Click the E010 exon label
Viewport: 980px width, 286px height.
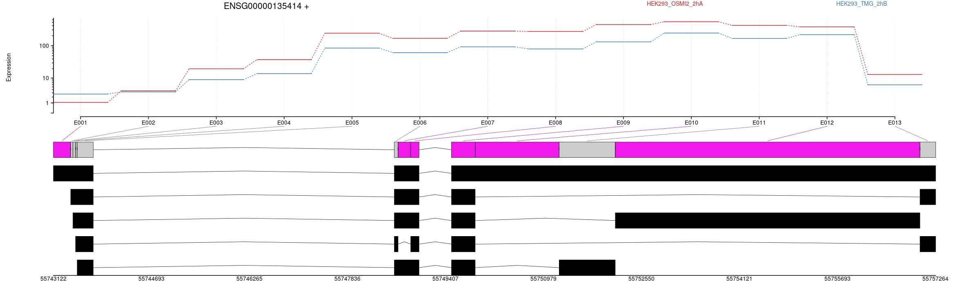[691, 123]
